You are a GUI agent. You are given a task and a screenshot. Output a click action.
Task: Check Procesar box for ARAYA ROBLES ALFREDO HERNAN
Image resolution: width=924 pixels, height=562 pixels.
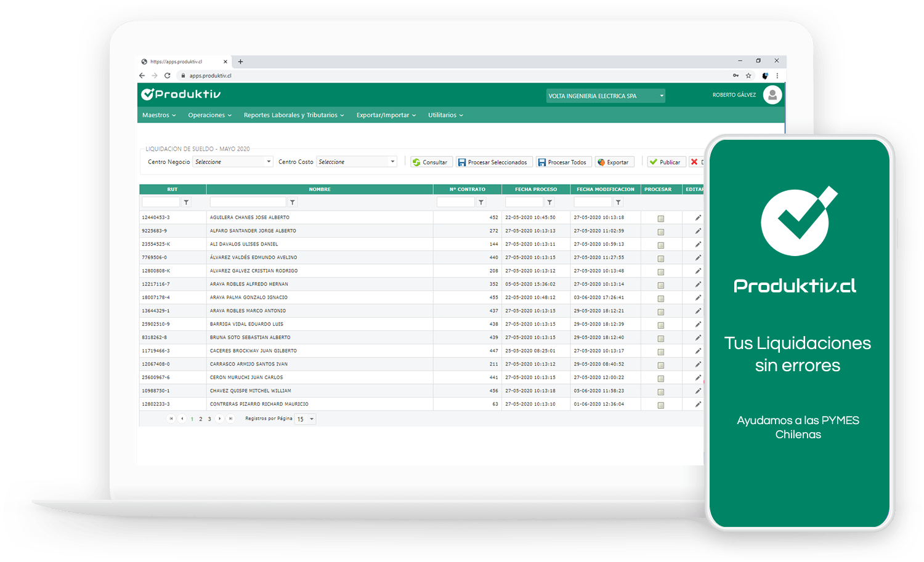coord(661,285)
